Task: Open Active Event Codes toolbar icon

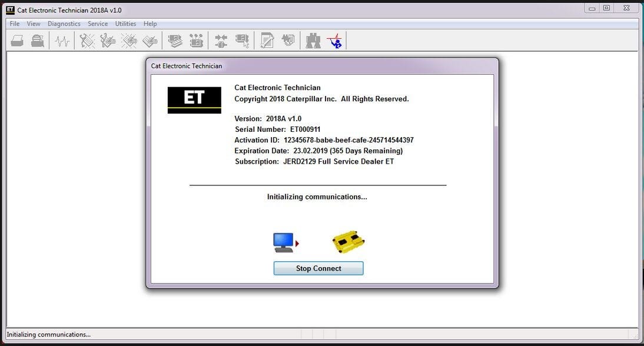Action: point(129,41)
